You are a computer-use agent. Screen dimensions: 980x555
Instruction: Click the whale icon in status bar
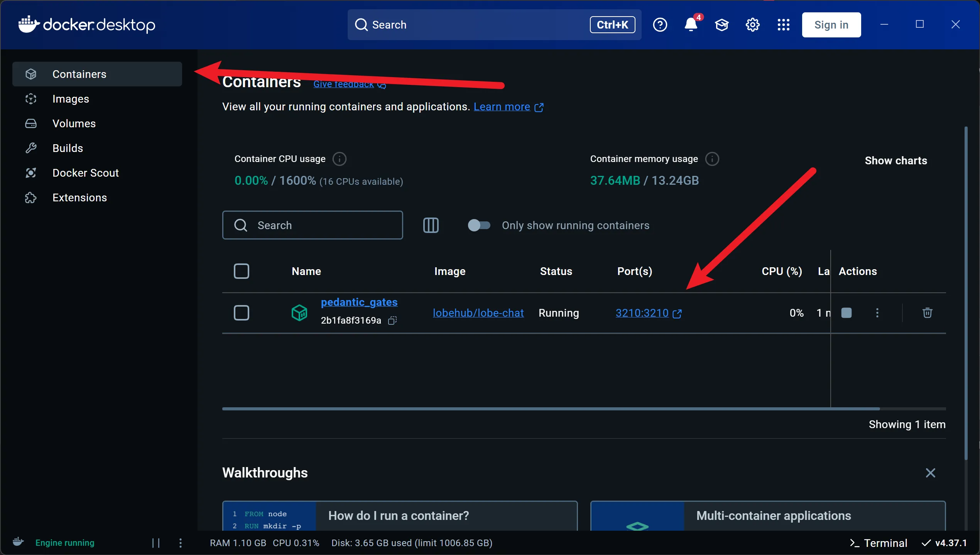(x=18, y=542)
